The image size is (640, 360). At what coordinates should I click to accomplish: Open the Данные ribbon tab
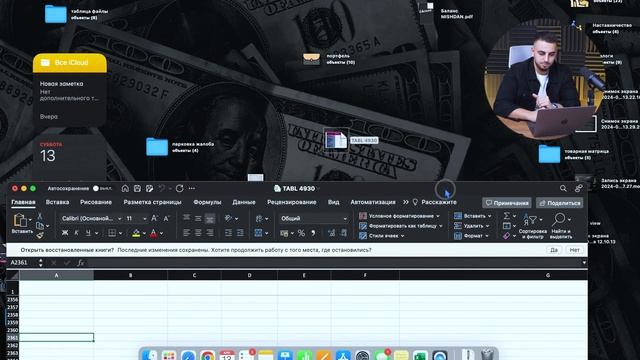[244, 202]
